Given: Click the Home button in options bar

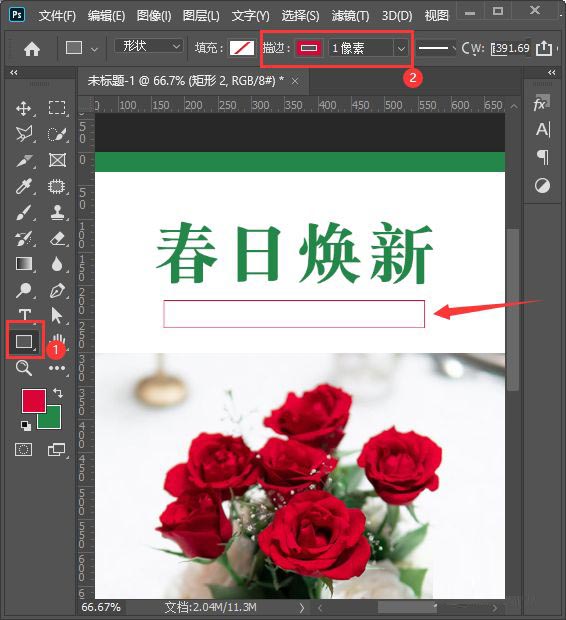Looking at the screenshot, I should coord(32,49).
